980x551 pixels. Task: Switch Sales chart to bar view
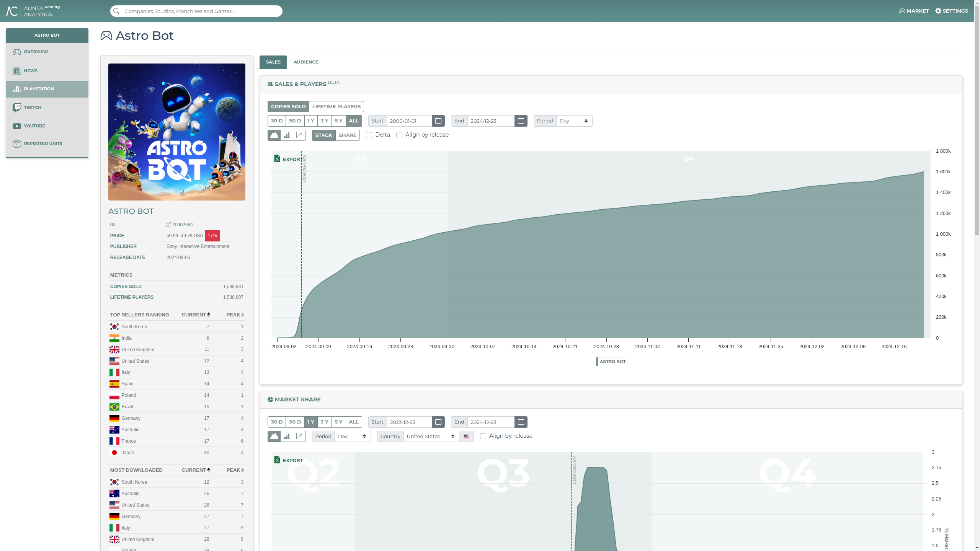(x=287, y=135)
